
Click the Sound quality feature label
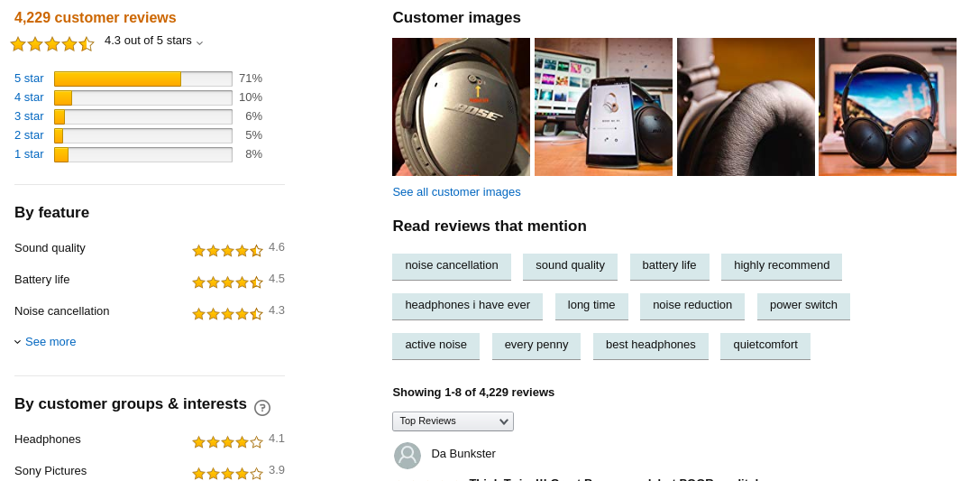point(50,248)
